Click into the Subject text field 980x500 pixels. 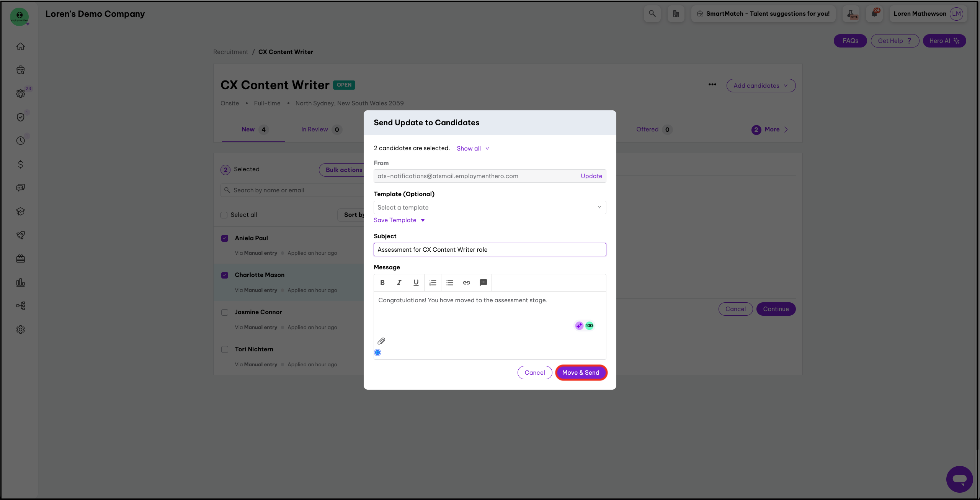[x=489, y=249]
